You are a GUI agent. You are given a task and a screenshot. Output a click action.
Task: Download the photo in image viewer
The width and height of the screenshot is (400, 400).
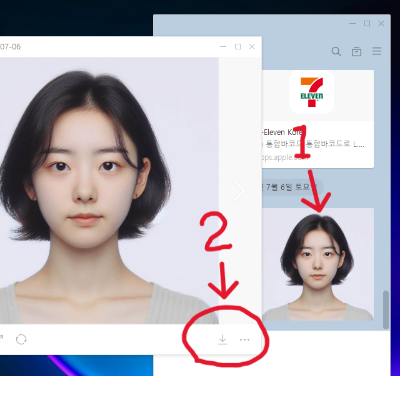pos(222,339)
